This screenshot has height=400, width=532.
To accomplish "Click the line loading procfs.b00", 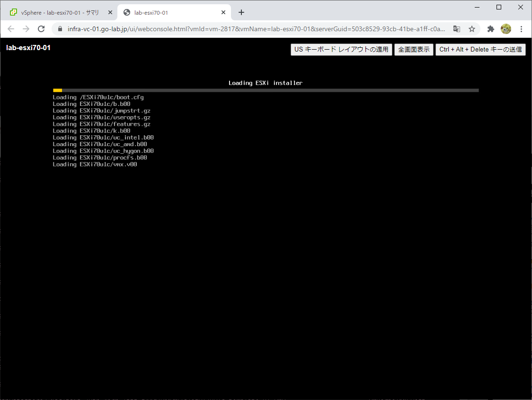I will click(100, 157).
